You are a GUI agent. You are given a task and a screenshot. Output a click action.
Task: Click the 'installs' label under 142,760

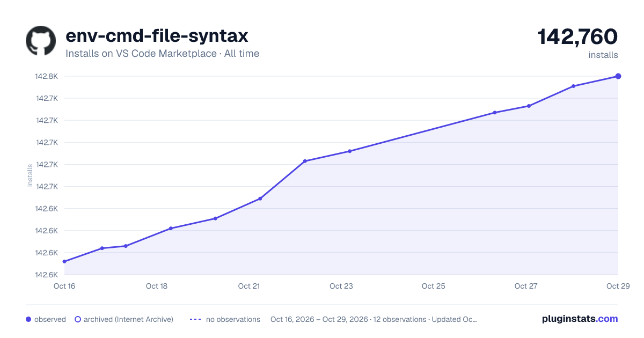click(603, 55)
